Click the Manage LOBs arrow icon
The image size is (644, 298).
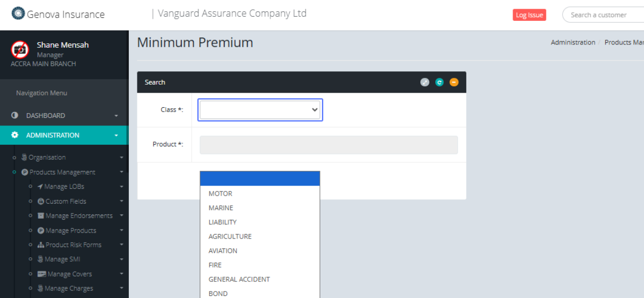(40, 187)
